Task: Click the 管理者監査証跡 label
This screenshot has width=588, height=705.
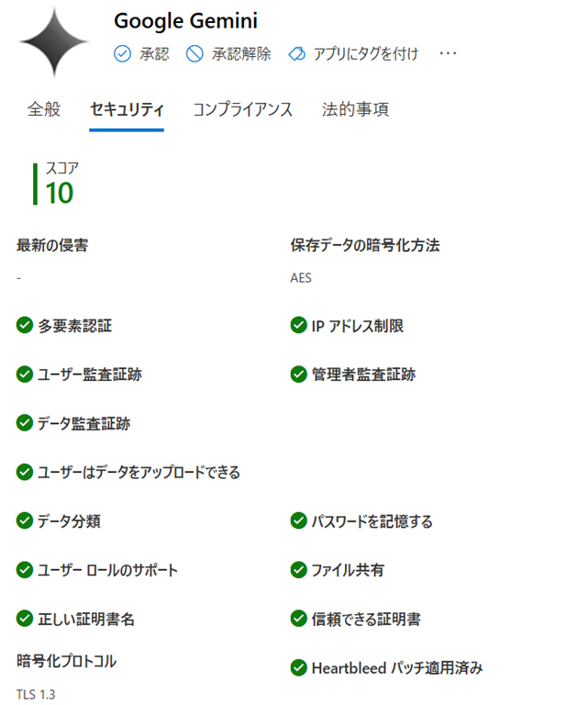Action: point(363,375)
